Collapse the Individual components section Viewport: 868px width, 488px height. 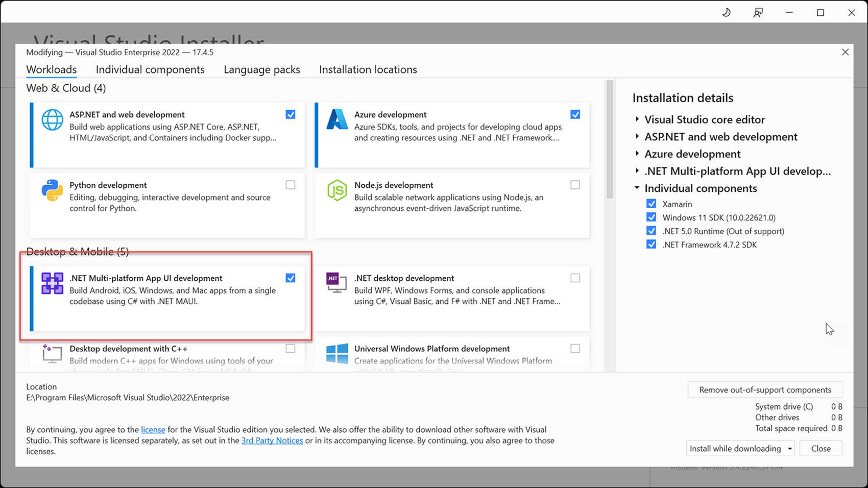pyautogui.click(x=636, y=187)
